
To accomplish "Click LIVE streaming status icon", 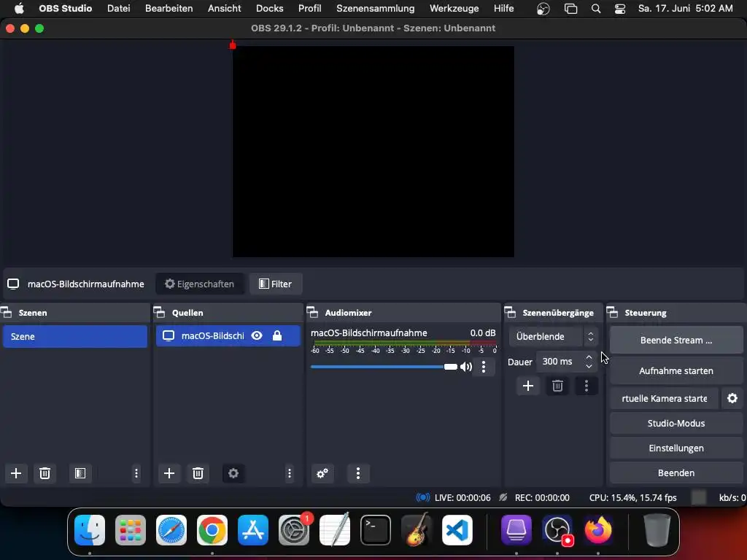I will coord(422,497).
